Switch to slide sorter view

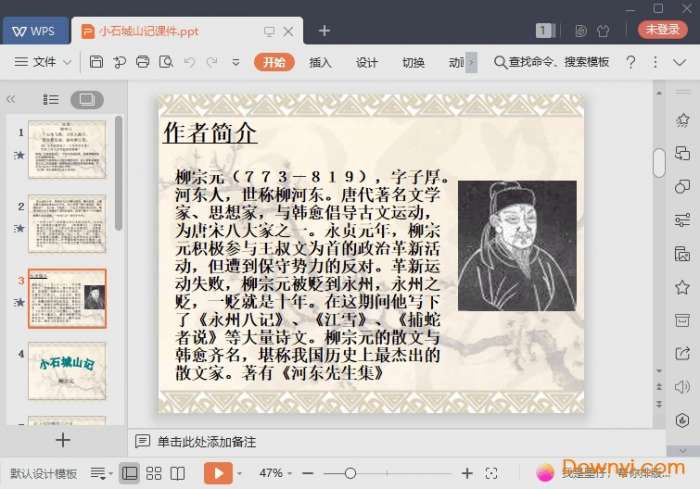[x=153, y=473]
